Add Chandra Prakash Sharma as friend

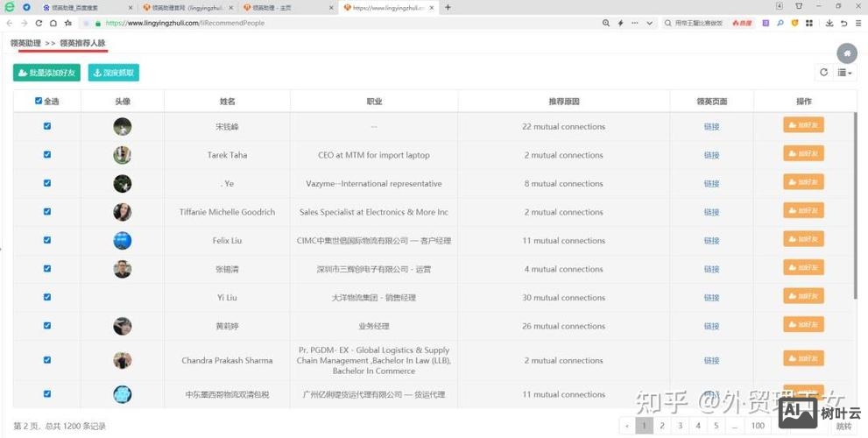pos(803,359)
